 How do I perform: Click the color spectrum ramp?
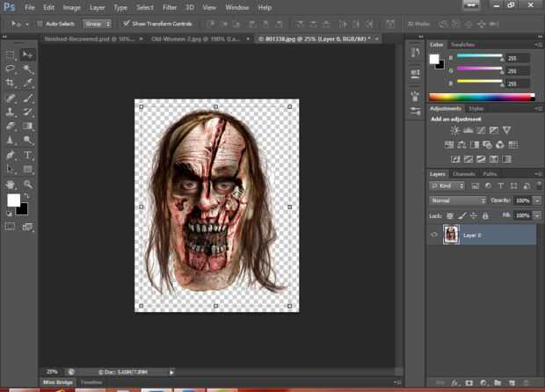coord(481,97)
